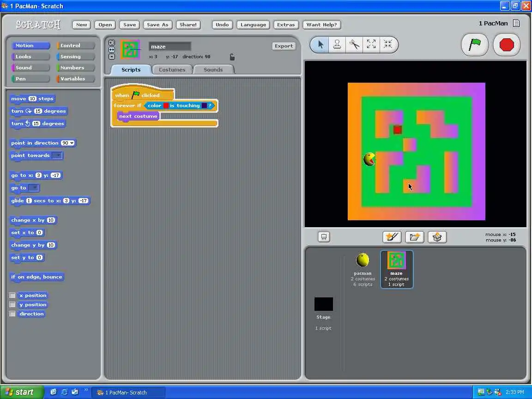532x399 pixels.
Task: Click the Share! button
Action: click(x=188, y=25)
